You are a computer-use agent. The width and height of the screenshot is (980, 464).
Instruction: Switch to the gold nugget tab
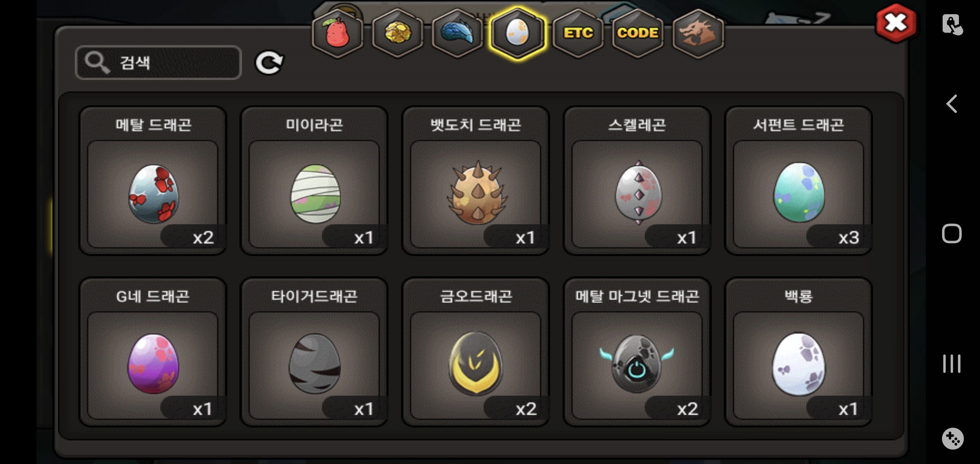tap(398, 34)
